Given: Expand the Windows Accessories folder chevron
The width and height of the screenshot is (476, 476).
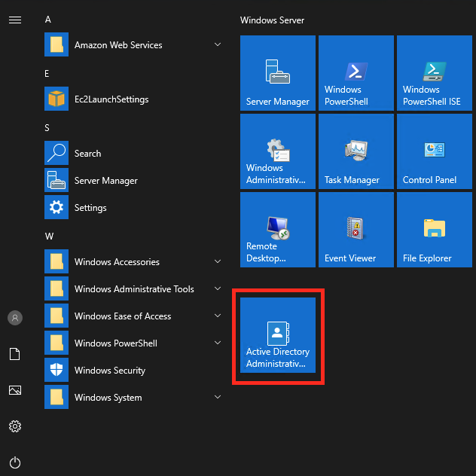Looking at the screenshot, I should click(x=218, y=261).
